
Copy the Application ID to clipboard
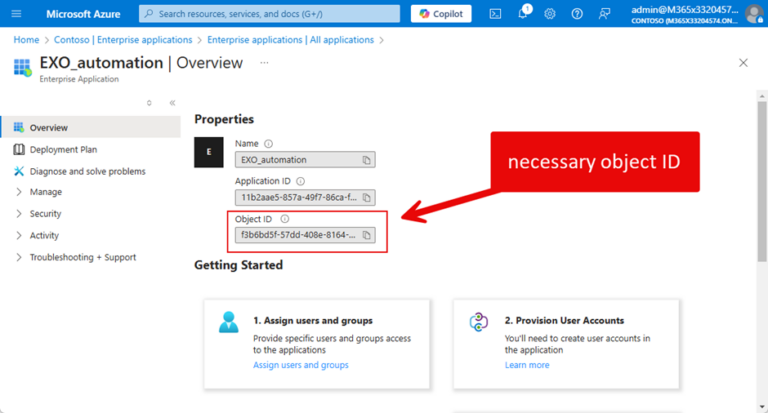coord(367,197)
